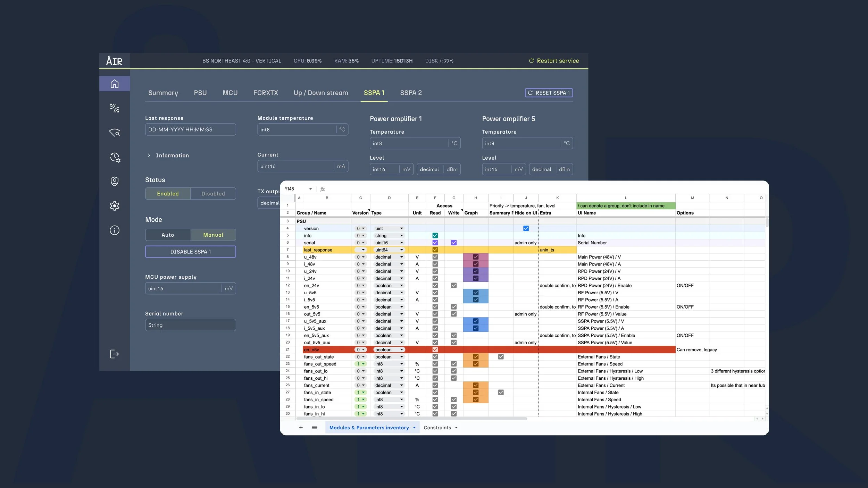
Task: Click the shield user icon in sidebar
Action: pos(114,181)
